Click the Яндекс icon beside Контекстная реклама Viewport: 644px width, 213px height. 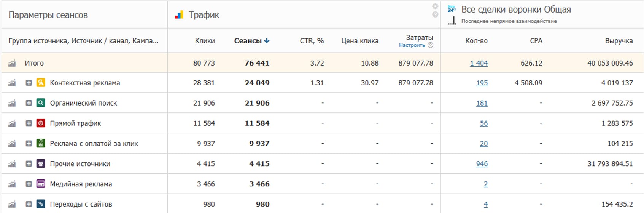(41, 83)
